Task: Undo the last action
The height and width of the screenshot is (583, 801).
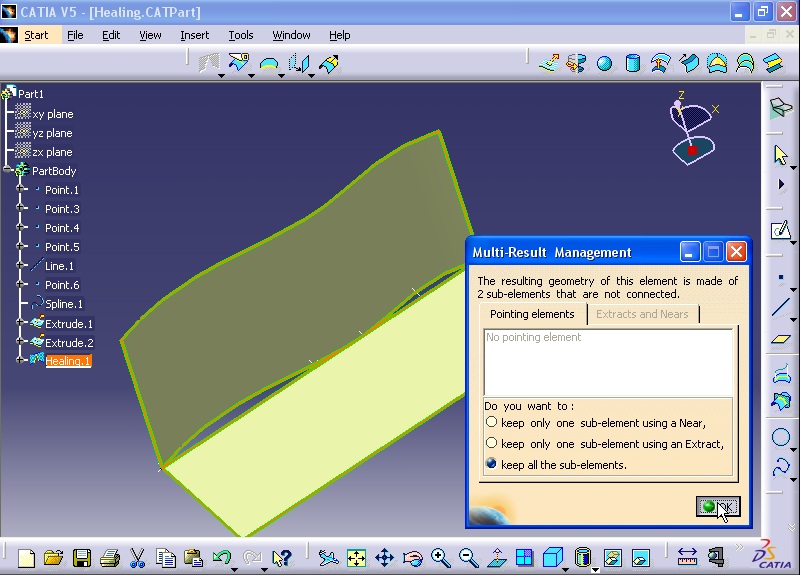Action: [x=222, y=557]
